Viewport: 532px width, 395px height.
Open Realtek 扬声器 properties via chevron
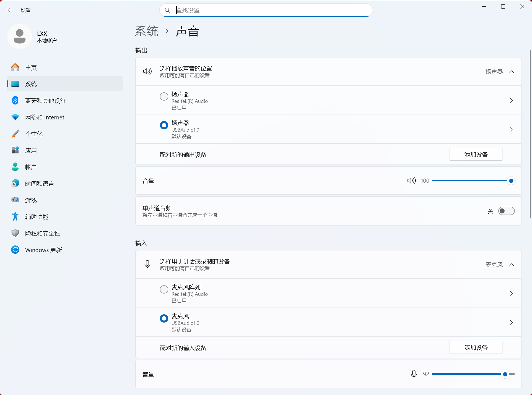point(511,101)
